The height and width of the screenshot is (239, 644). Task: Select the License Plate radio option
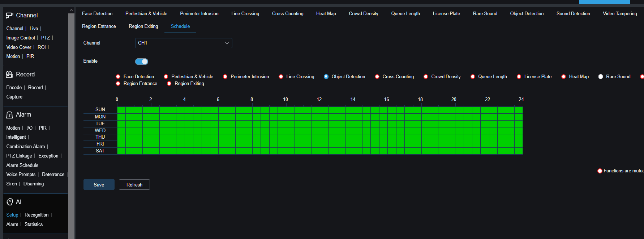[x=519, y=77]
